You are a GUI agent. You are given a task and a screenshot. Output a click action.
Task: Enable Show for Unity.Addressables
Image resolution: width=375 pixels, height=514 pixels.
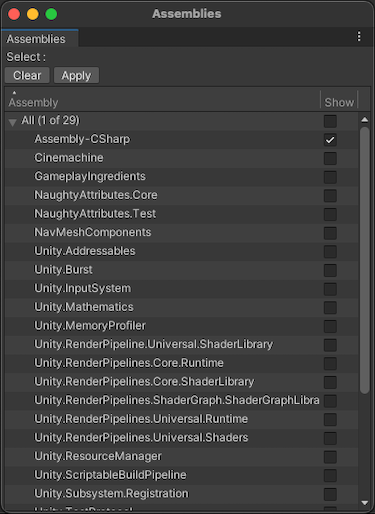coord(330,252)
